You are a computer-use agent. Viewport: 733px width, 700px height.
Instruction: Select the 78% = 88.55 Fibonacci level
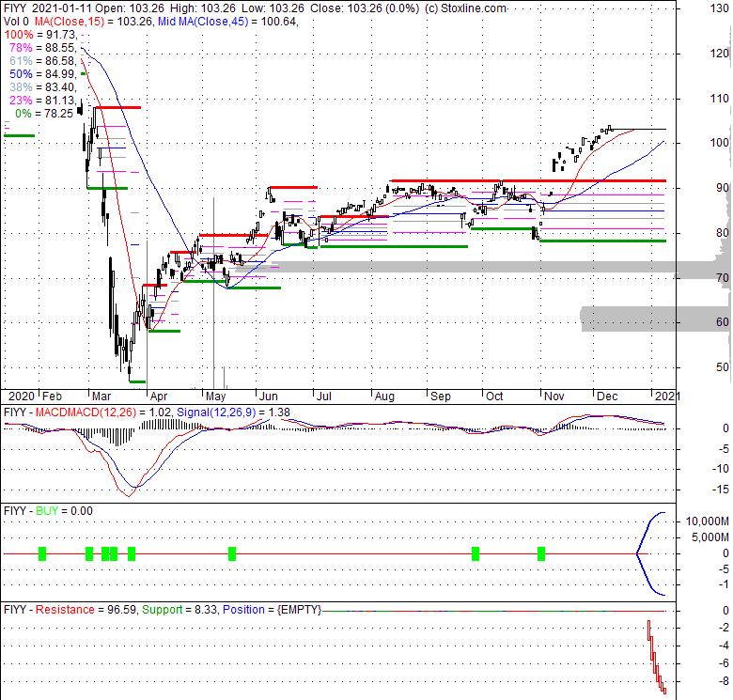click(42, 48)
